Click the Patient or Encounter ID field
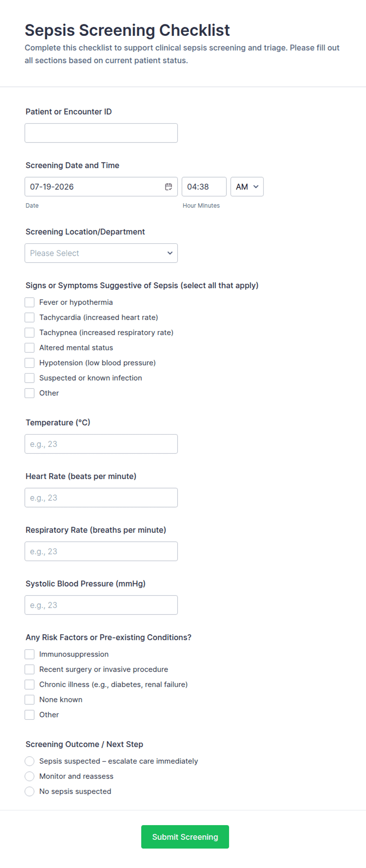This screenshot has width=366, height=868. tap(101, 133)
